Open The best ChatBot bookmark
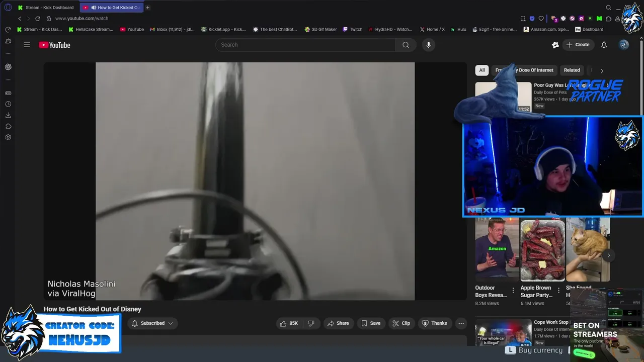This screenshot has width=644, height=362. [x=275, y=30]
